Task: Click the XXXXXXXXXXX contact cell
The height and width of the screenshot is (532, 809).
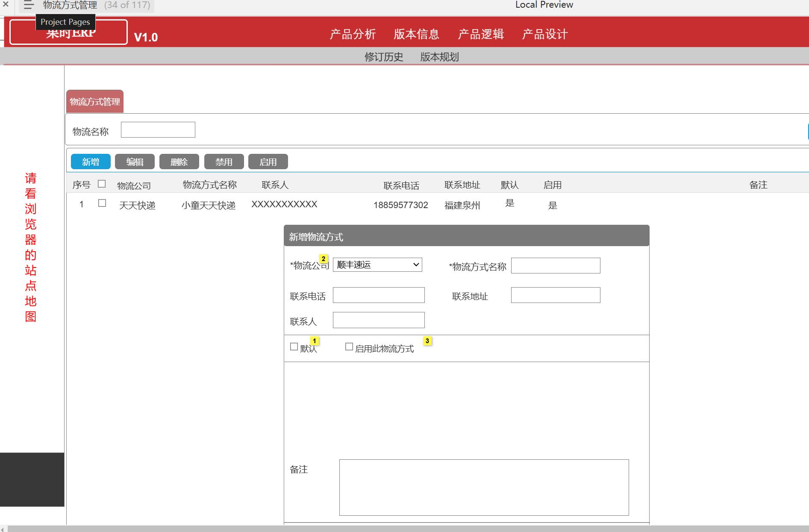Action: 284,204
